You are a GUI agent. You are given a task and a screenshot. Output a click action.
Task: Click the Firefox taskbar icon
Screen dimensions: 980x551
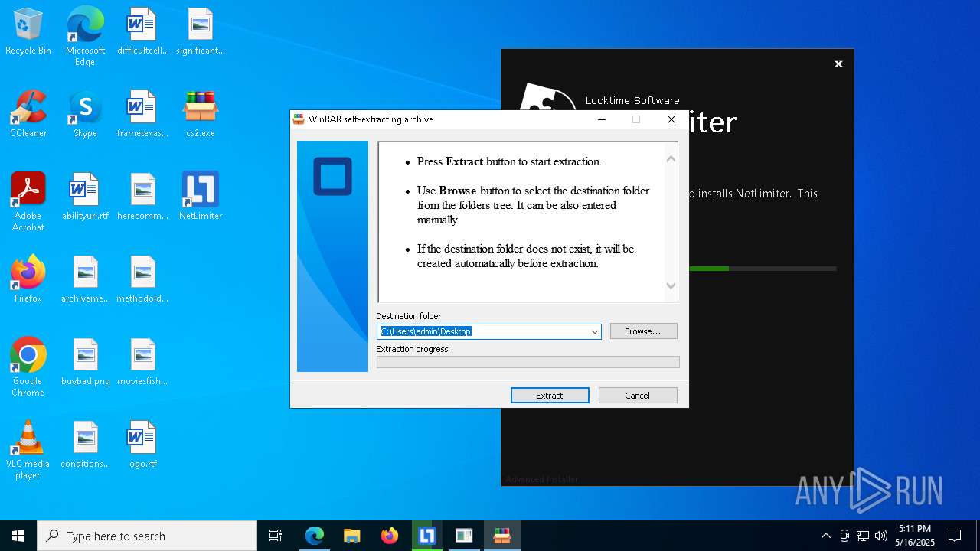pos(389,536)
